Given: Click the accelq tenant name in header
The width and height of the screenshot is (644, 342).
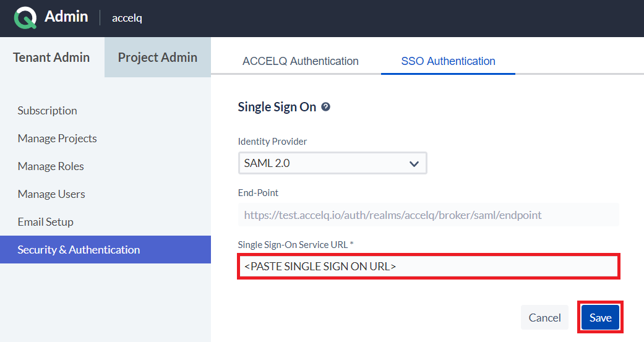Looking at the screenshot, I should click(x=127, y=18).
